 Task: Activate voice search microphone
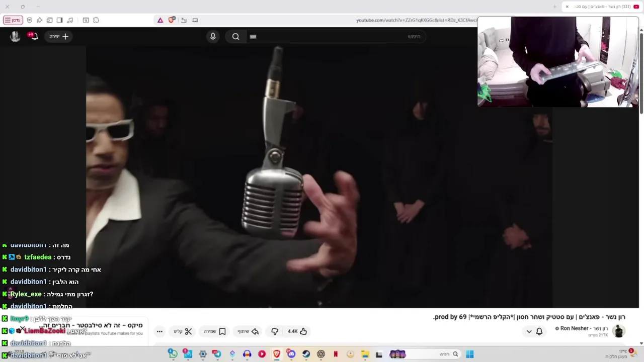(213, 36)
